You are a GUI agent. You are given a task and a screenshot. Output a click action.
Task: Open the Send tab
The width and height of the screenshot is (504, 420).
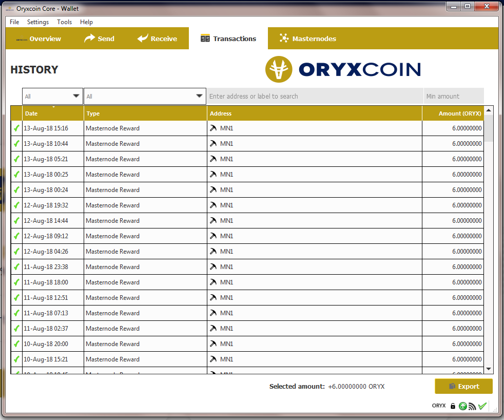(x=99, y=39)
